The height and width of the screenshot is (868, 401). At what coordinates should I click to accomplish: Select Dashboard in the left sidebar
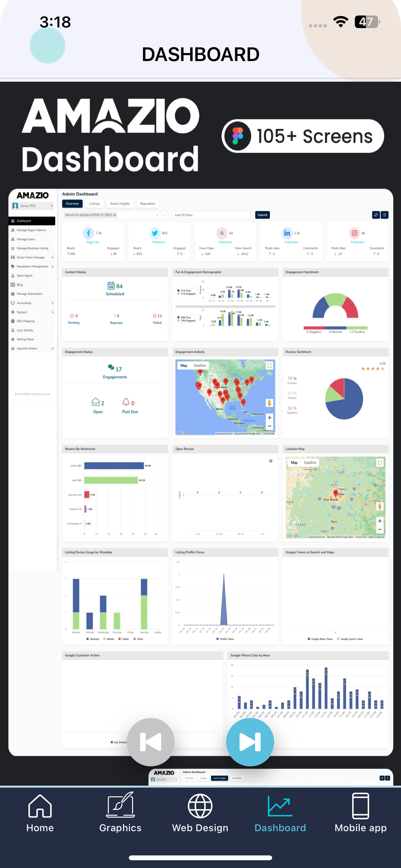32,221
